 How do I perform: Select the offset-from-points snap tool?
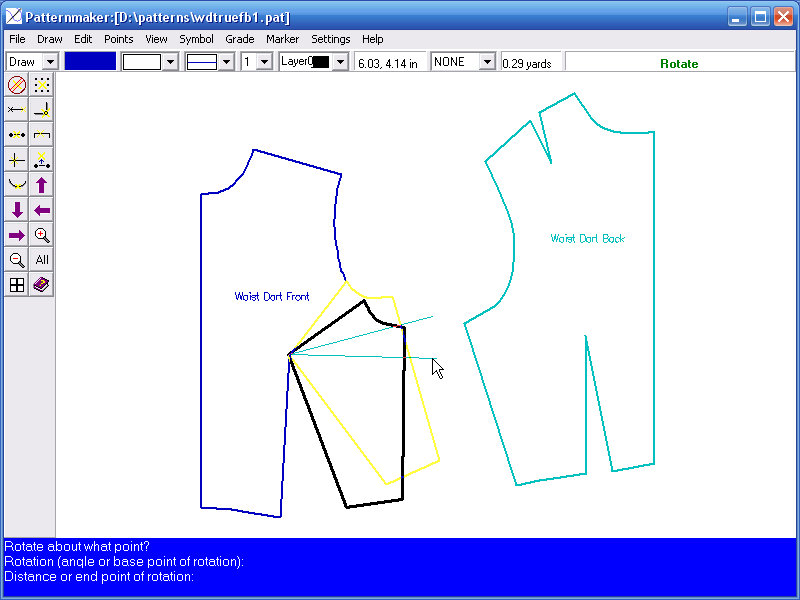pyautogui.click(x=41, y=160)
